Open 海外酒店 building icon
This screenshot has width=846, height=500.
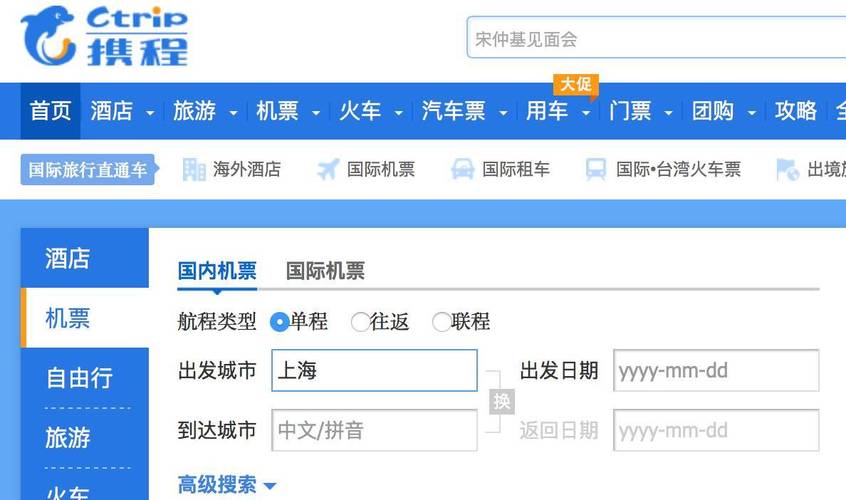(x=194, y=169)
